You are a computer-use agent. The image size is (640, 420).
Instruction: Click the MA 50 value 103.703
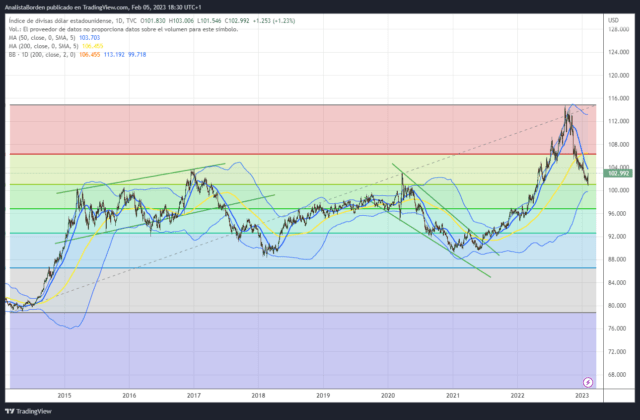[x=89, y=38]
